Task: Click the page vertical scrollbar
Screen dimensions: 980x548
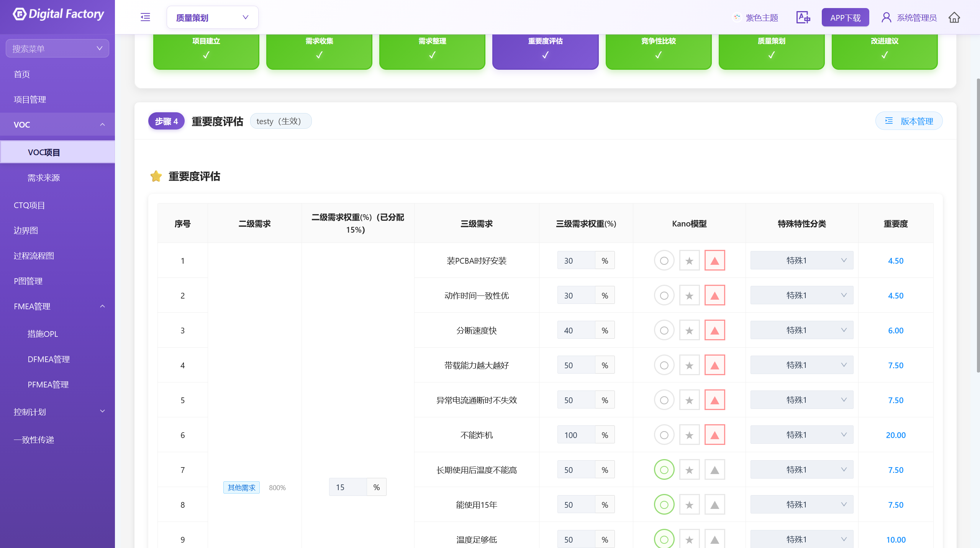Action: [978, 225]
